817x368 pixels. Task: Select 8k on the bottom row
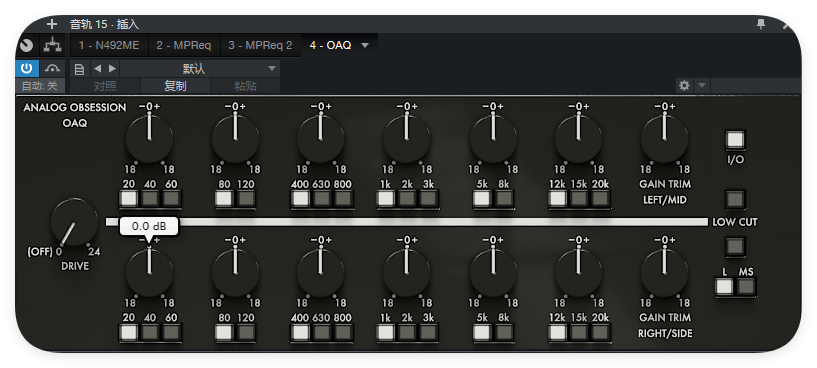point(503,332)
